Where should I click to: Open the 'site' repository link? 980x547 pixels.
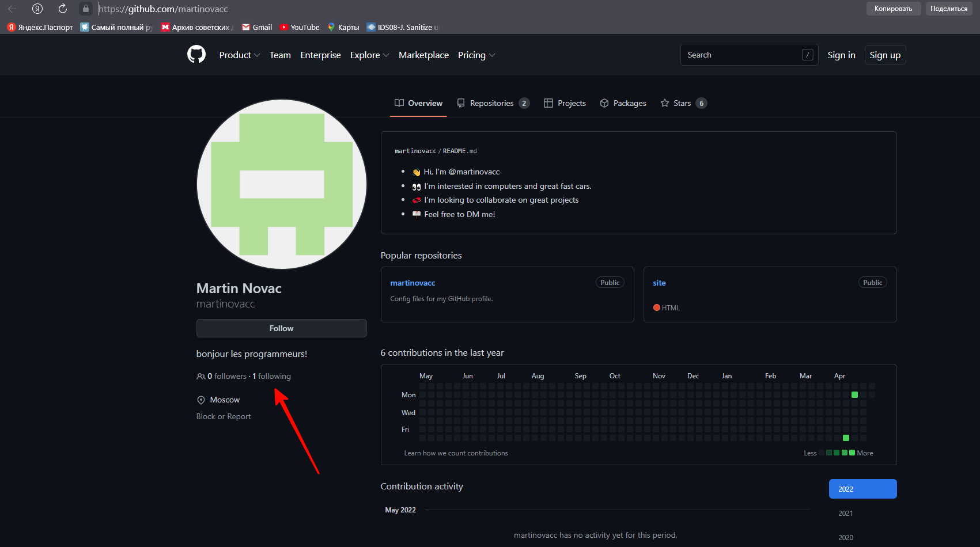pos(659,283)
